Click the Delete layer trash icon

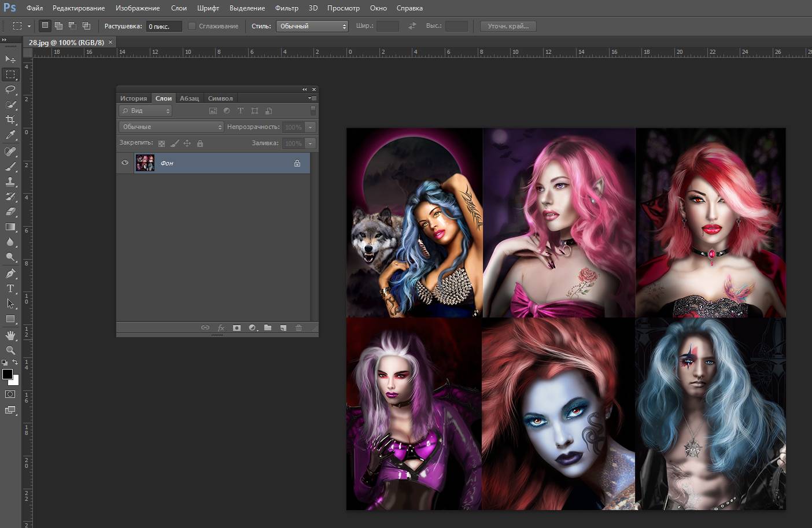[299, 328]
